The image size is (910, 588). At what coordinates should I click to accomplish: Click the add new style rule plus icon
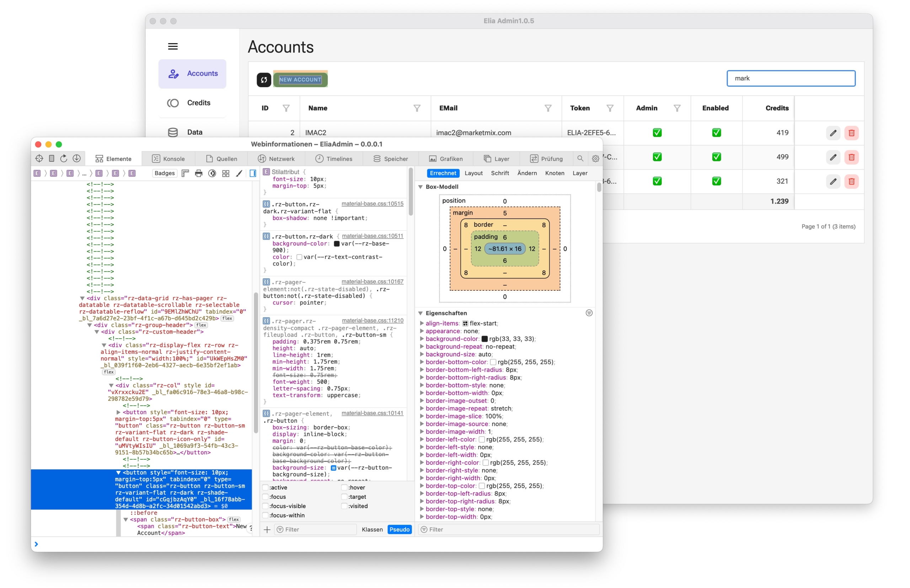point(267,529)
